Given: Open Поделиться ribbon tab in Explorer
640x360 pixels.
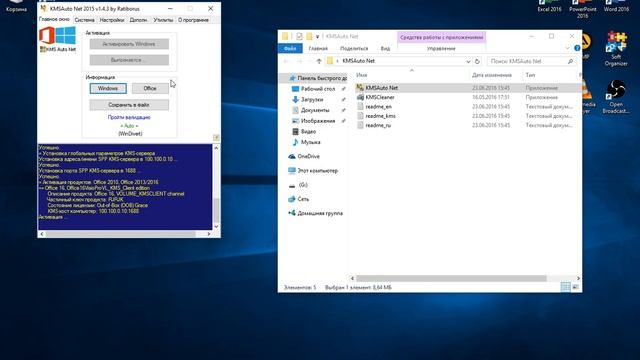Looking at the screenshot, I should click(354, 48).
